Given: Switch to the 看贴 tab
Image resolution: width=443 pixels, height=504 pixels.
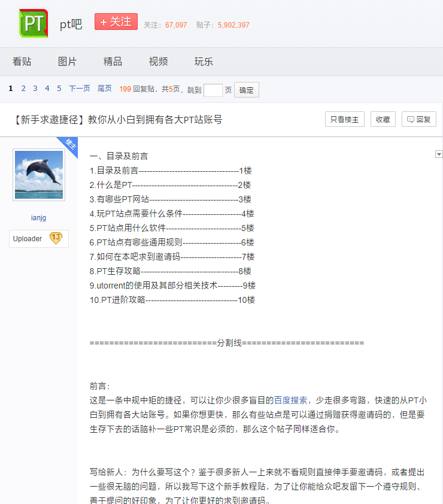Looking at the screenshot, I should click(22, 62).
